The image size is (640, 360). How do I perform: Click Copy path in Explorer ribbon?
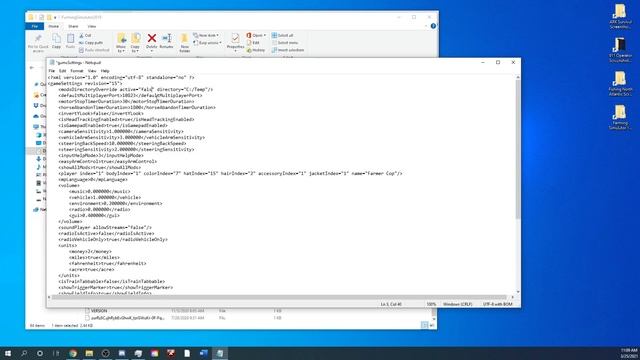tap(91, 43)
